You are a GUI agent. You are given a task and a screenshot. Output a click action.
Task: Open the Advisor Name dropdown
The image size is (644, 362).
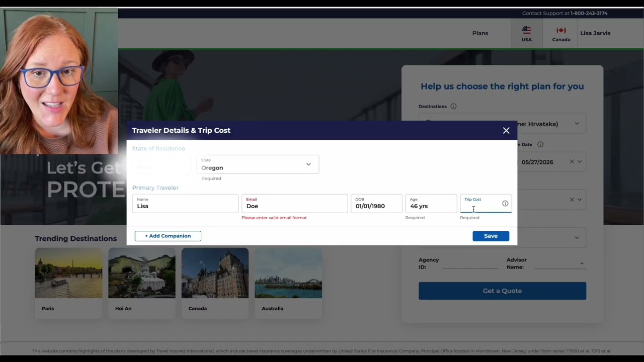point(560,263)
